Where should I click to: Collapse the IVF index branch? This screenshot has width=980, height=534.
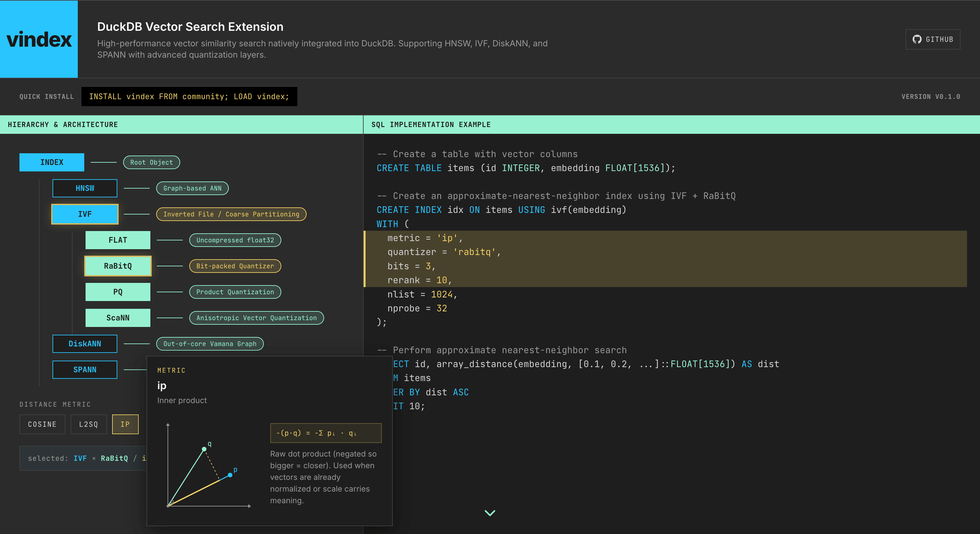tap(85, 214)
